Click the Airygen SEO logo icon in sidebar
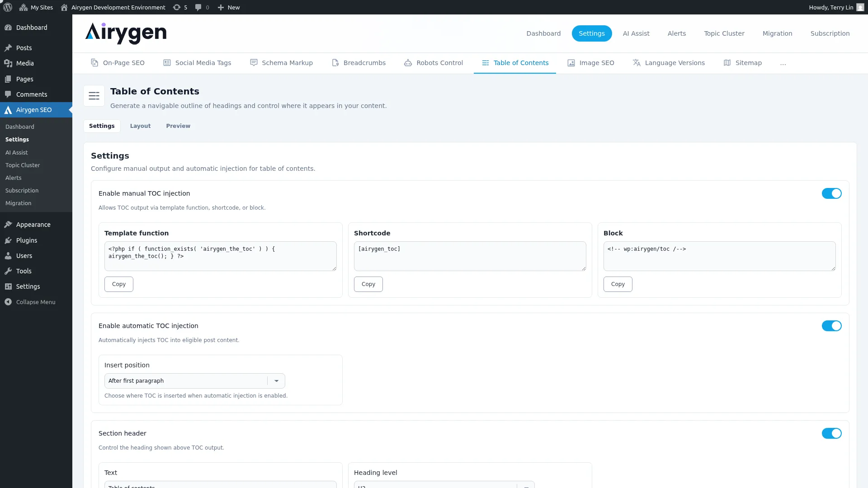Screen dimensions: 868x488 (8, 110)
